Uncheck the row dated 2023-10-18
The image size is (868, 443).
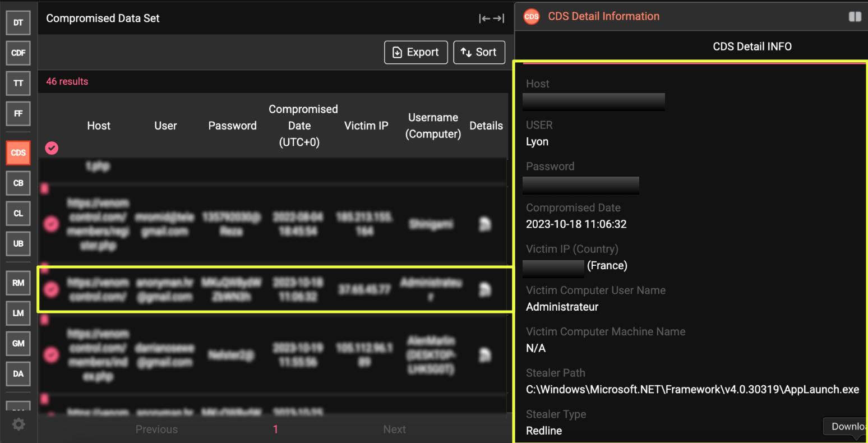(x=52, y=289)
